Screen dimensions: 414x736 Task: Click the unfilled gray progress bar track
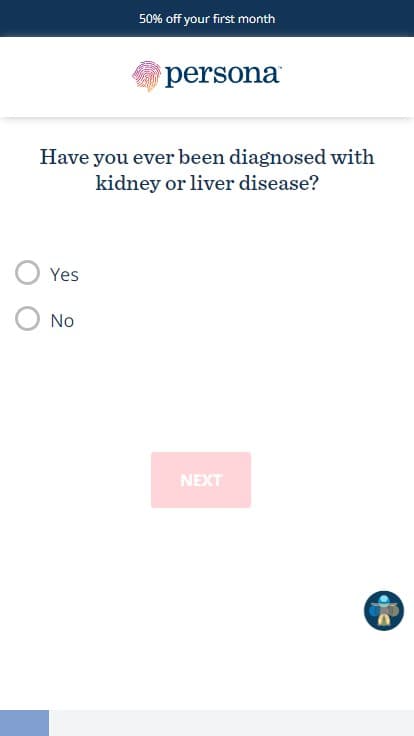pyautogui.click(x=231, y=723)
